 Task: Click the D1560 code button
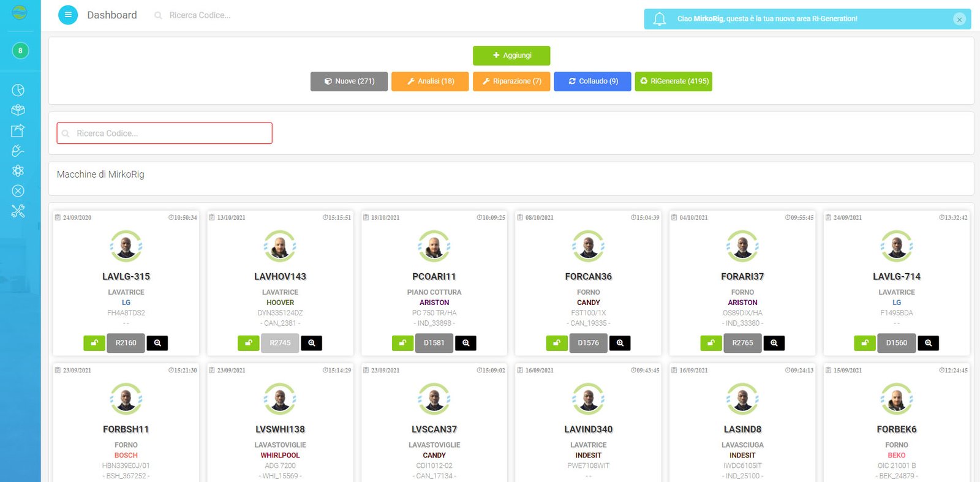tap(897, 343)
